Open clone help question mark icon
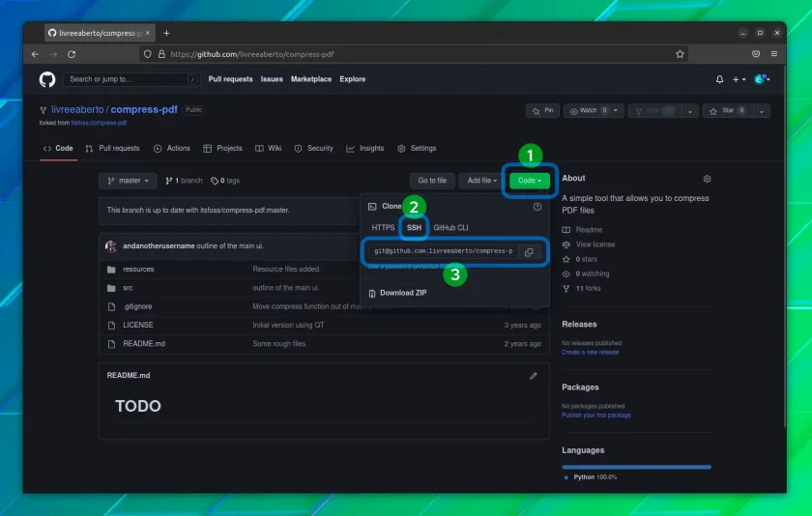 [x=537, y=207]
